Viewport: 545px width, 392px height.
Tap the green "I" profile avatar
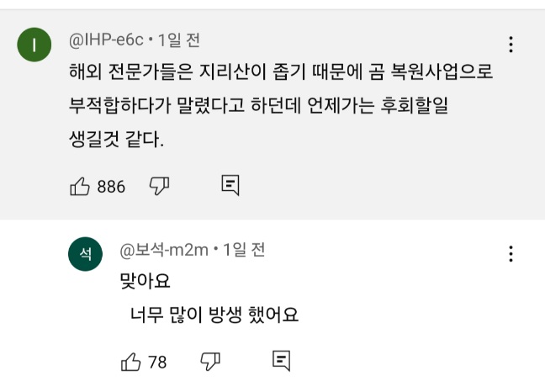[x=34, y=46]
